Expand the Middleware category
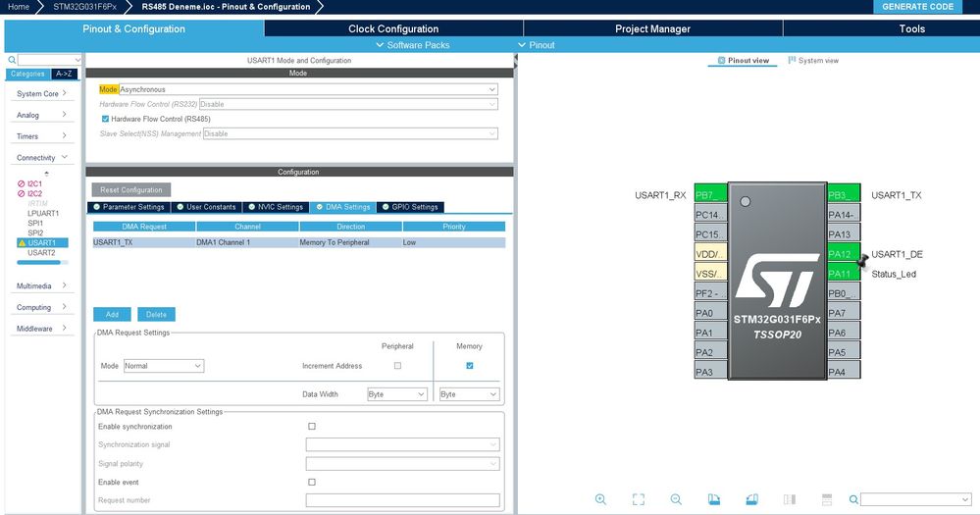 point(42,328)
